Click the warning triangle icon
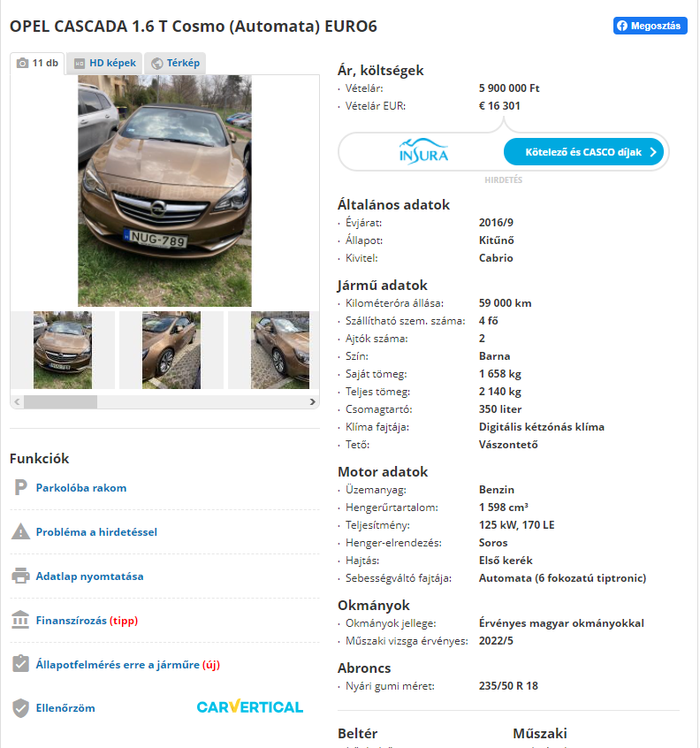This screenshot has width=700, height=748. coord(20,531)
